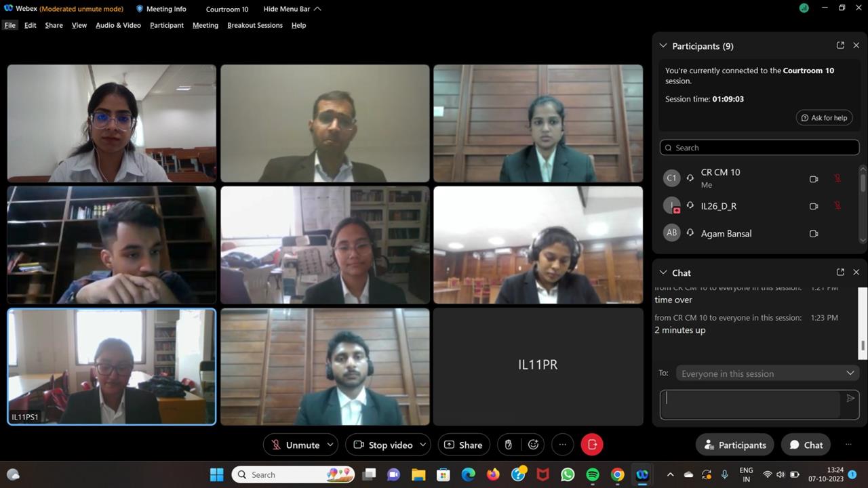The height and width of the screenshot is (488, 868).
Task: Click the Unmute button
Action: 294,445
